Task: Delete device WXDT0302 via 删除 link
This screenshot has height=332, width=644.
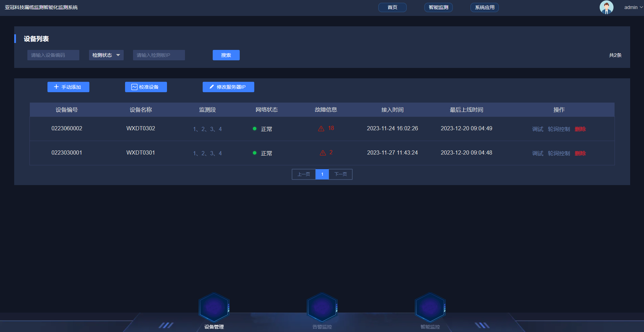Action: tap(580, 129)
